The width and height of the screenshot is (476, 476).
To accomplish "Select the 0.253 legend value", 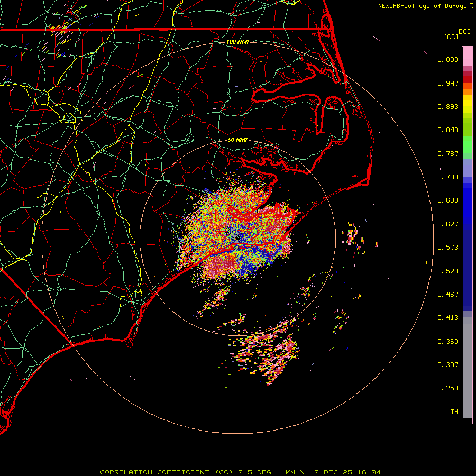I will pos(448,388).
